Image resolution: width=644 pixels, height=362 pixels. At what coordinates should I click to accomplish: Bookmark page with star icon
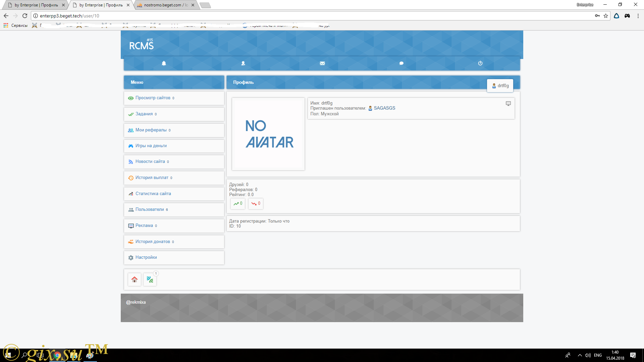[606, 16]
